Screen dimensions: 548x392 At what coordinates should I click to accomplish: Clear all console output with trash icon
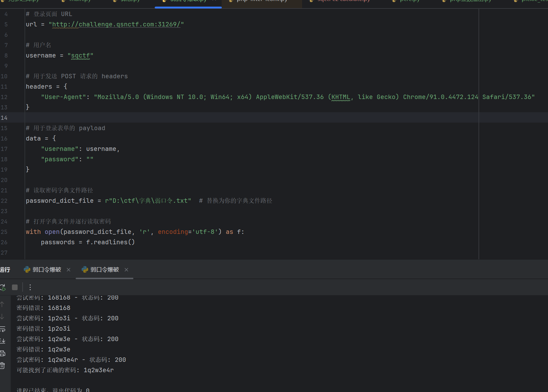3,366
